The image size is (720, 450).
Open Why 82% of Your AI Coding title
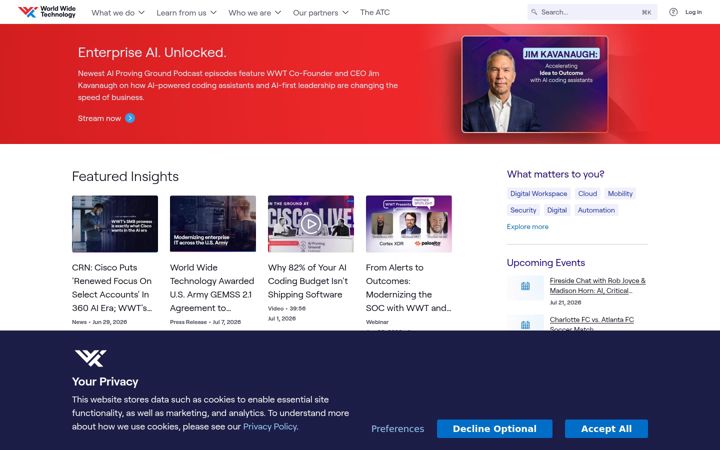(308, 281)
